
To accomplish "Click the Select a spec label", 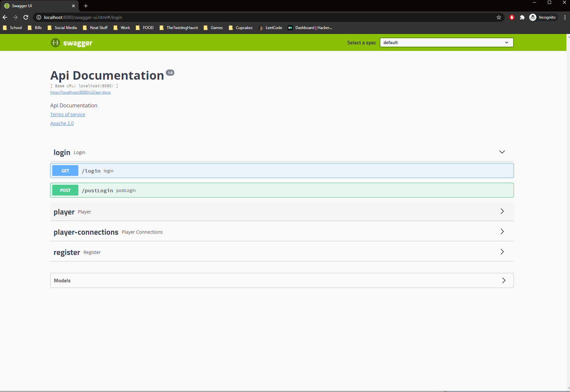I will point(361,43).
